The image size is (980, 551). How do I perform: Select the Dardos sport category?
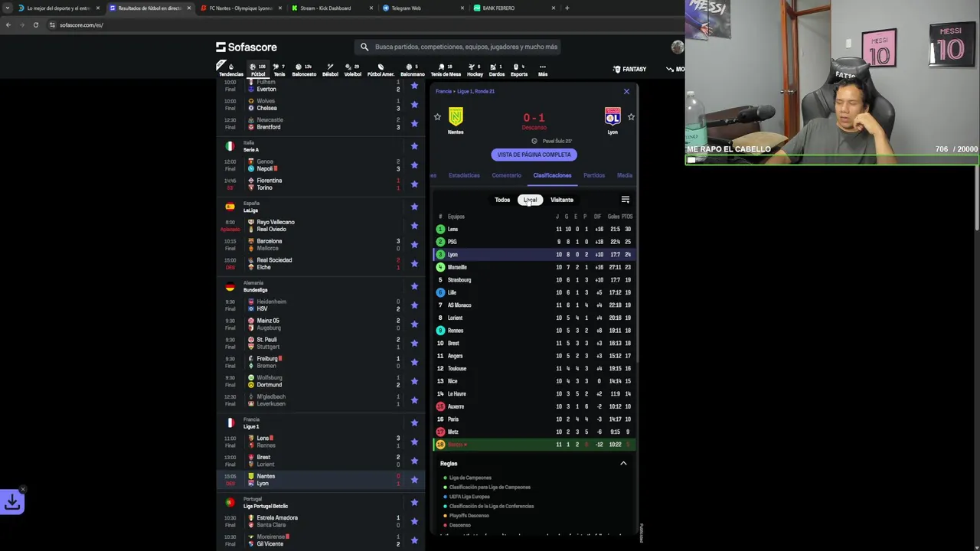pos(497,70)
